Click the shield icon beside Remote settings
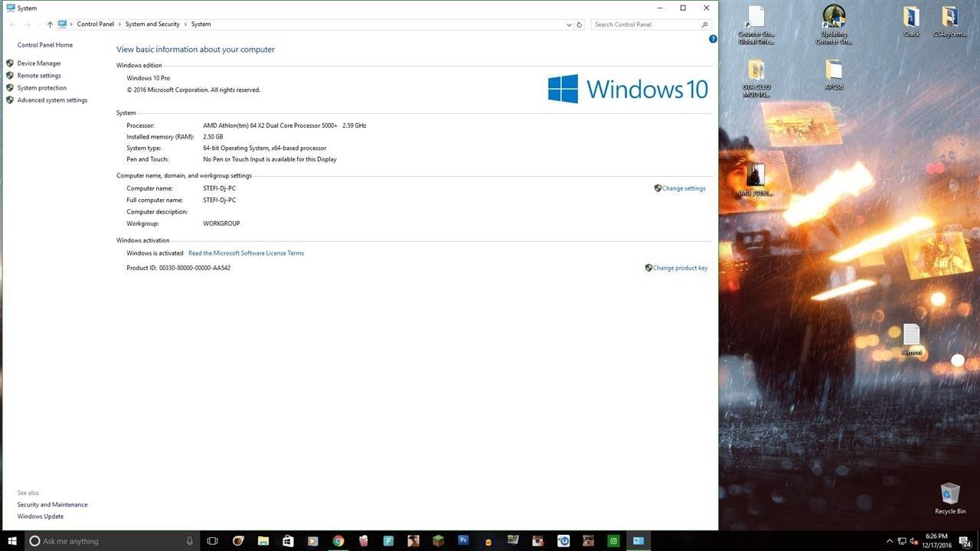Screen dimensions: 980x551 pyautogui.click(x=10, y=76)
